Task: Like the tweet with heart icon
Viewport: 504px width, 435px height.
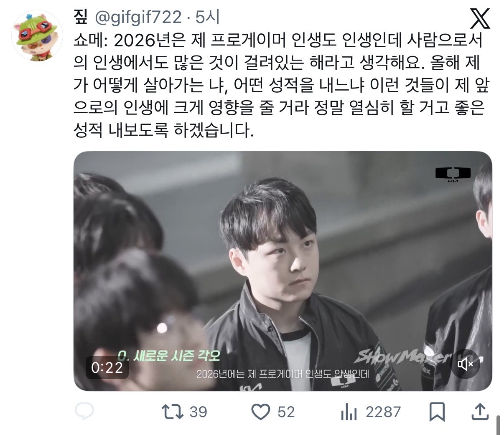Action: 261,412
